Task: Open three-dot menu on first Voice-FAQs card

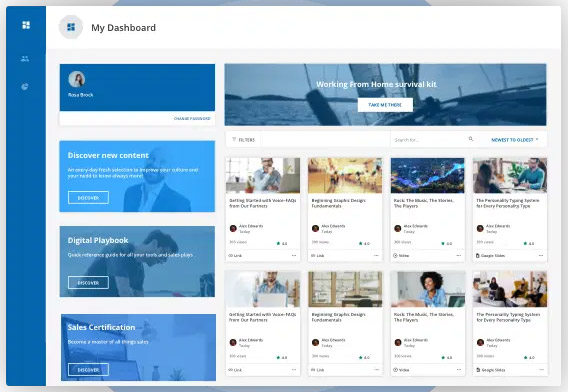Action: (294, 255)
